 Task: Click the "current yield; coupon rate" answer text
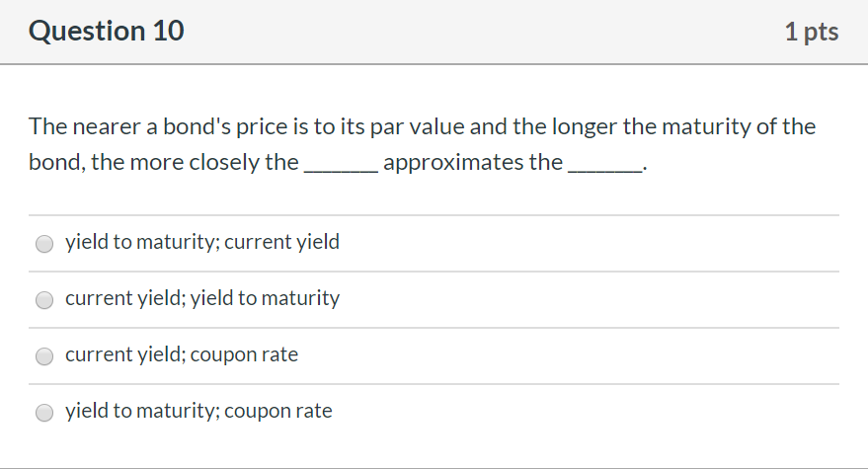pyautogui.click(x=182, y=354)
